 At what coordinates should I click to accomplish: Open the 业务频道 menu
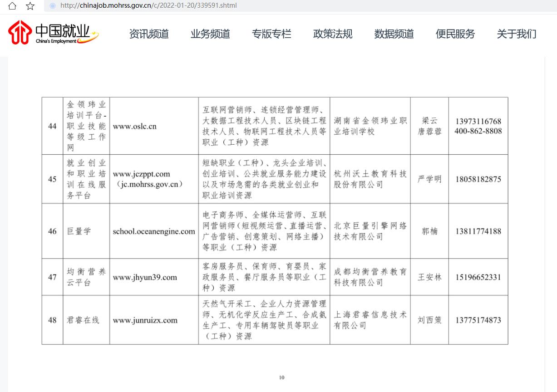click(x=210, y=34)
